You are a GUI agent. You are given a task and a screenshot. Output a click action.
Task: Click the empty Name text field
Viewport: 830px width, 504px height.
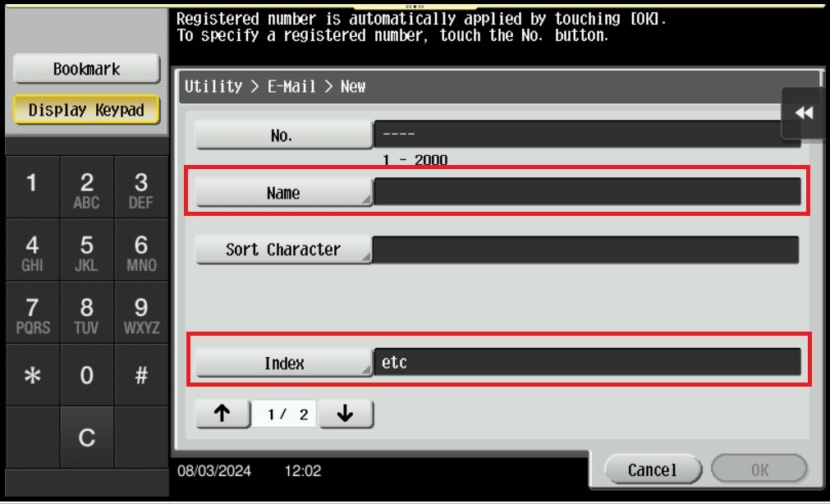(586, 192)
